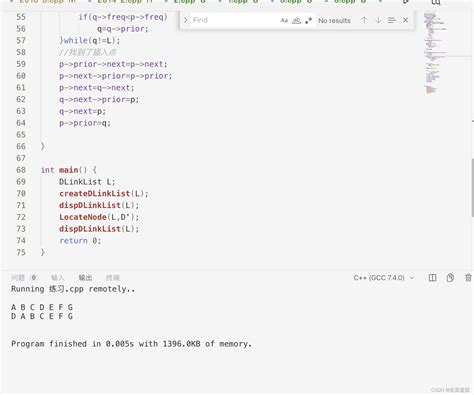This screenshot has height=395, width=474.
Task: Click the editor vertical scrollbar thumb
Action: click(473, 188)
